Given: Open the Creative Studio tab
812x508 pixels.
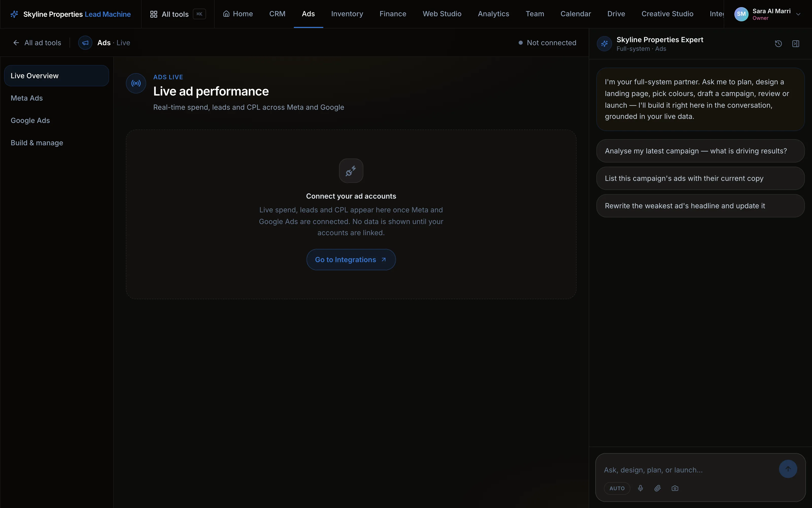Looking at the screenshot, I should [x=667, y=14].
